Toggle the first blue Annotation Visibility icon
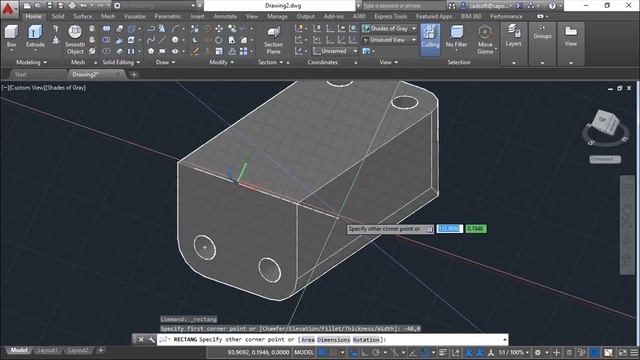This screenshot has width=640, height=360. [x=469, y=352]
